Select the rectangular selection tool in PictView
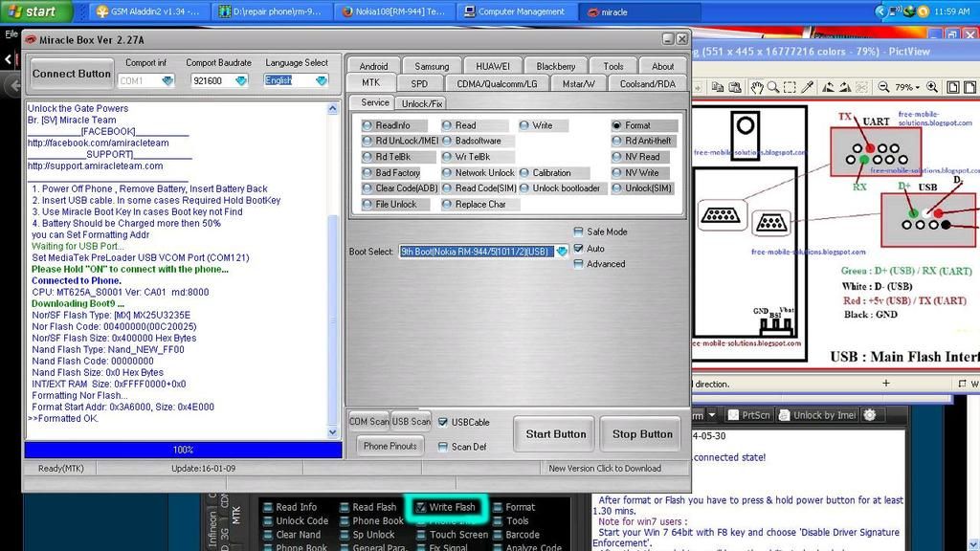The height and width of the screenshot is (551, 980). click(x=791, y=87)
